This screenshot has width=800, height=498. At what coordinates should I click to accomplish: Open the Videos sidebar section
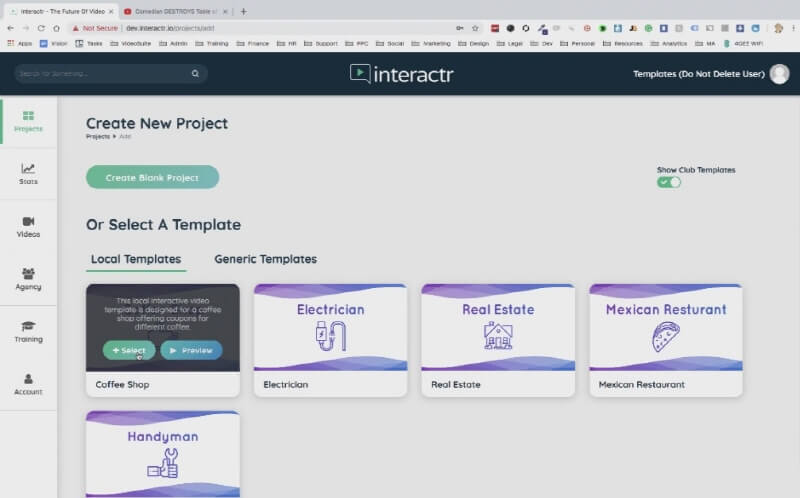(x=28, y=227)
